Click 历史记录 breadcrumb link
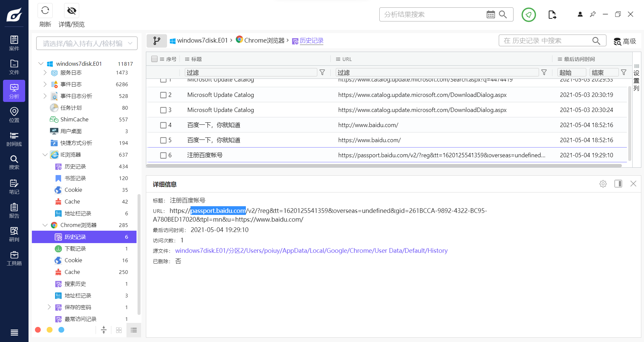This screenshot has height=342, width=644. point(312,41)
